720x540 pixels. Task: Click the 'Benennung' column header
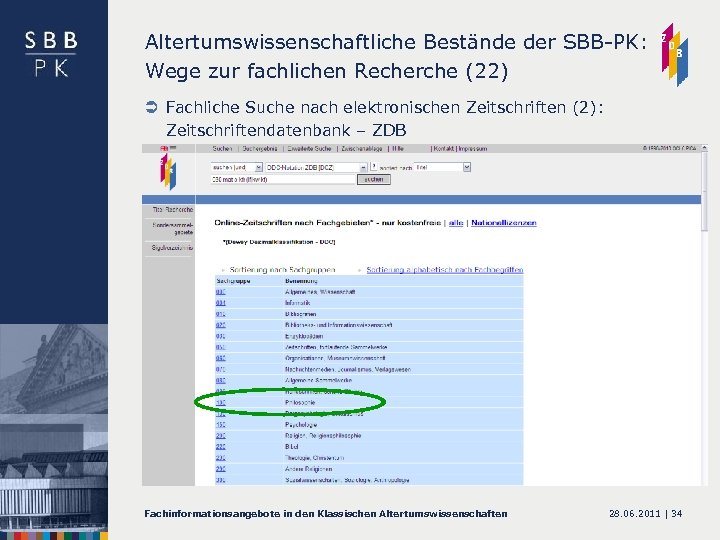click(x=301, y=281)
